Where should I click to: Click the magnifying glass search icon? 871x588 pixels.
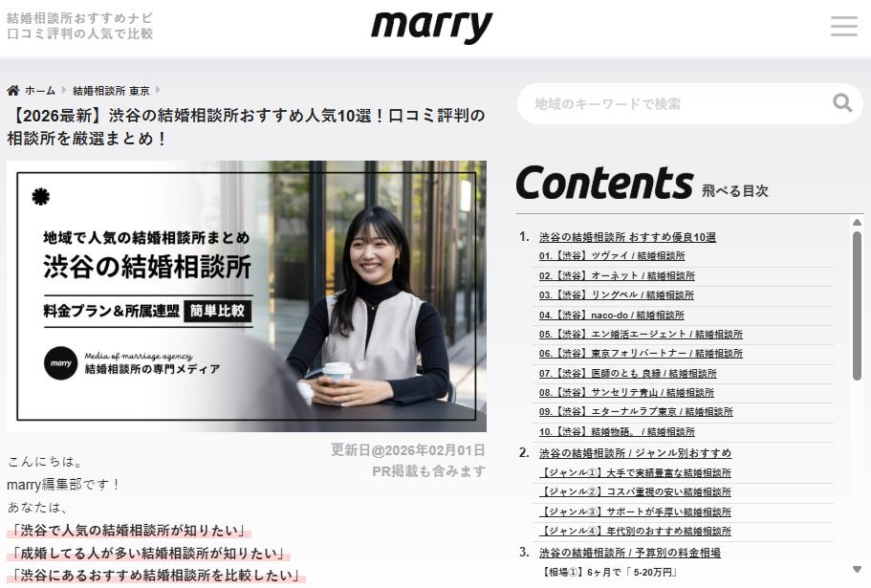[841, 103]
